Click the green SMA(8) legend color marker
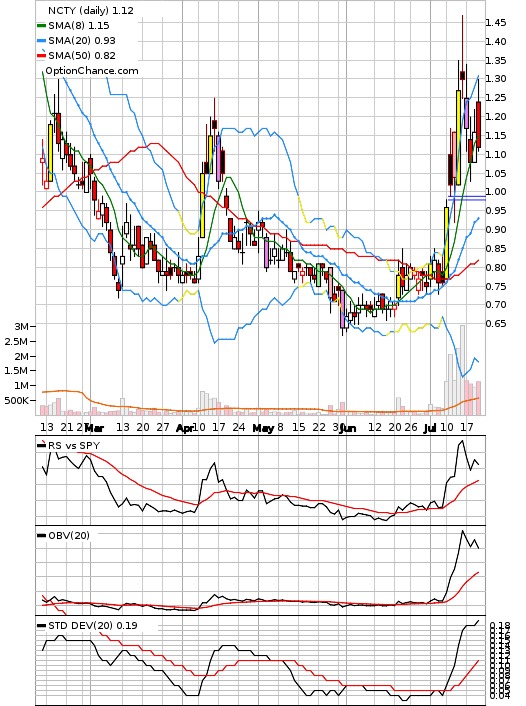Image resolution: width=526 pixels, height=706 pixels. click(41, 26)
